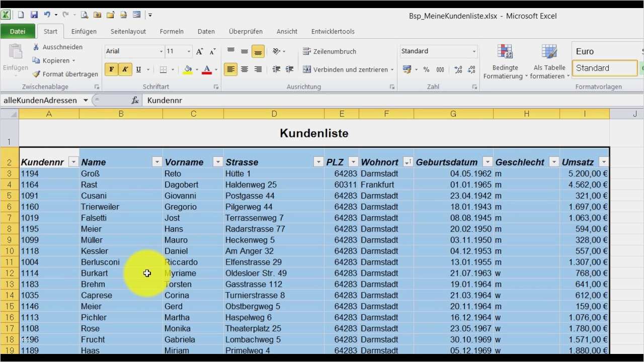
Task: Select the Format übertragen brush icon
Action: tap(36, 74)
